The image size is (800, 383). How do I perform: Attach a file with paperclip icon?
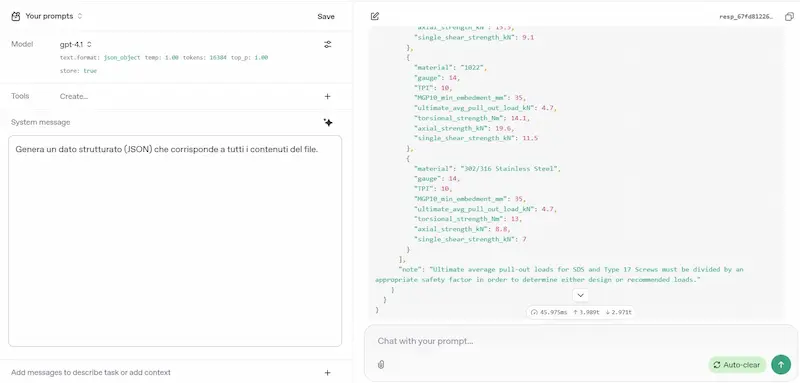coord(381,364)
